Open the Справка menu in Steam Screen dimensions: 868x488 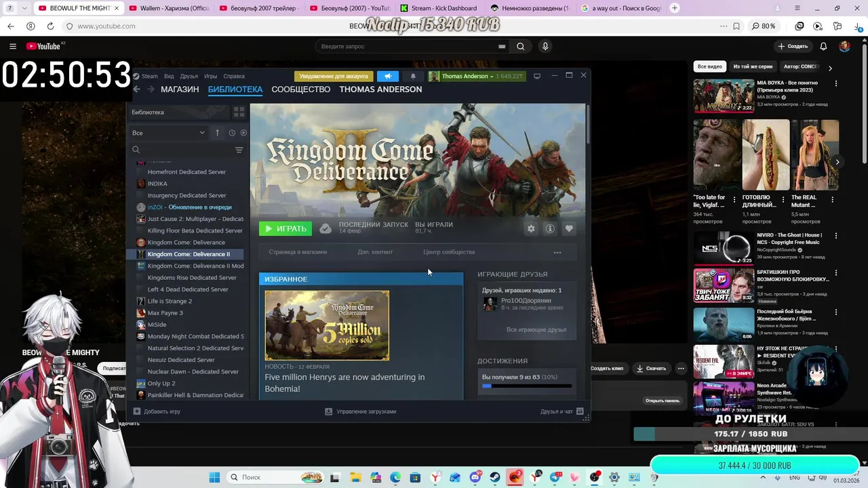point(234,76)
